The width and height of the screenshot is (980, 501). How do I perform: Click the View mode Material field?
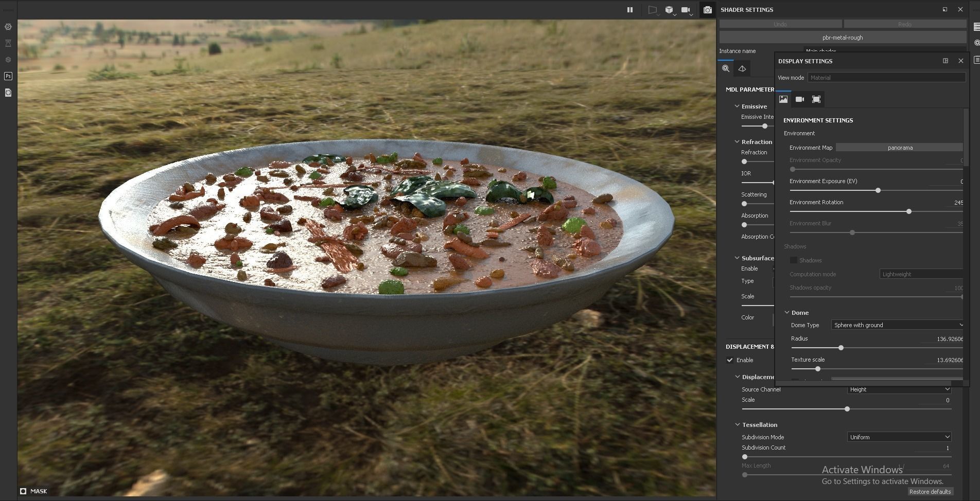tap(886, 78)
